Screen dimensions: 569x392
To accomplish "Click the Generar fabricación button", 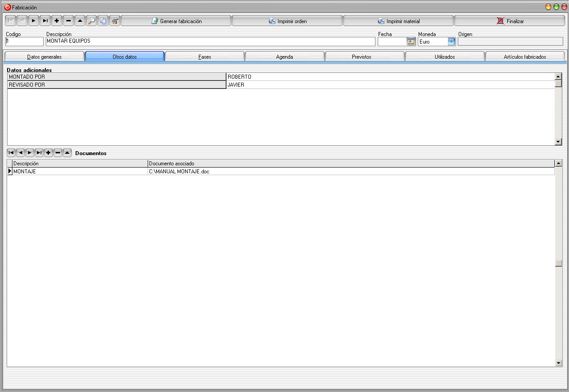I will click(x=176, y=21).
